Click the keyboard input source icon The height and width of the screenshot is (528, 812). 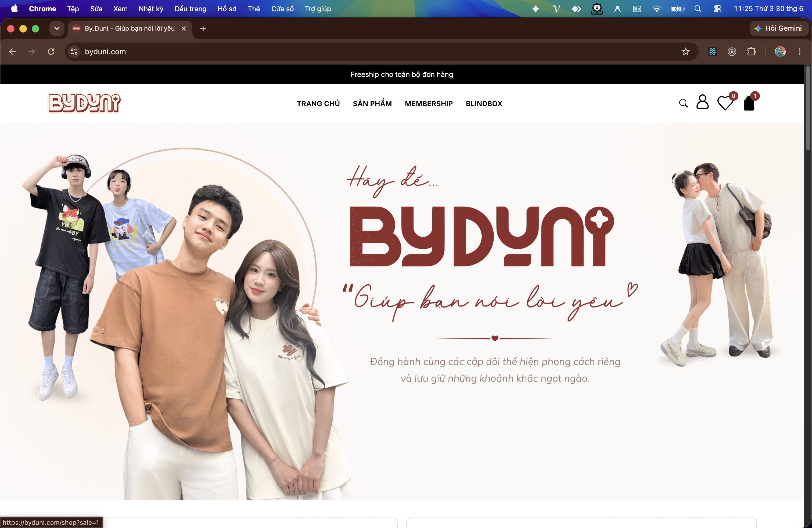(x=637, y=9)
